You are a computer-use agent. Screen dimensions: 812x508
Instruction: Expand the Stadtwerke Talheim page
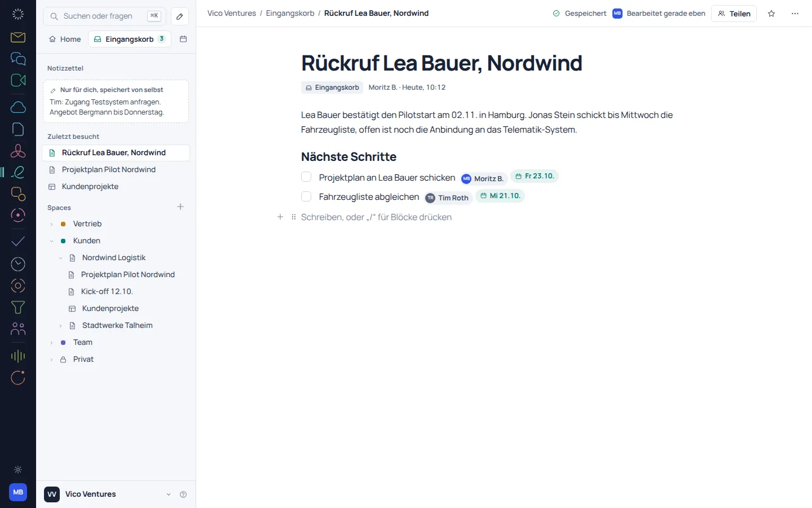coord(61,326)
